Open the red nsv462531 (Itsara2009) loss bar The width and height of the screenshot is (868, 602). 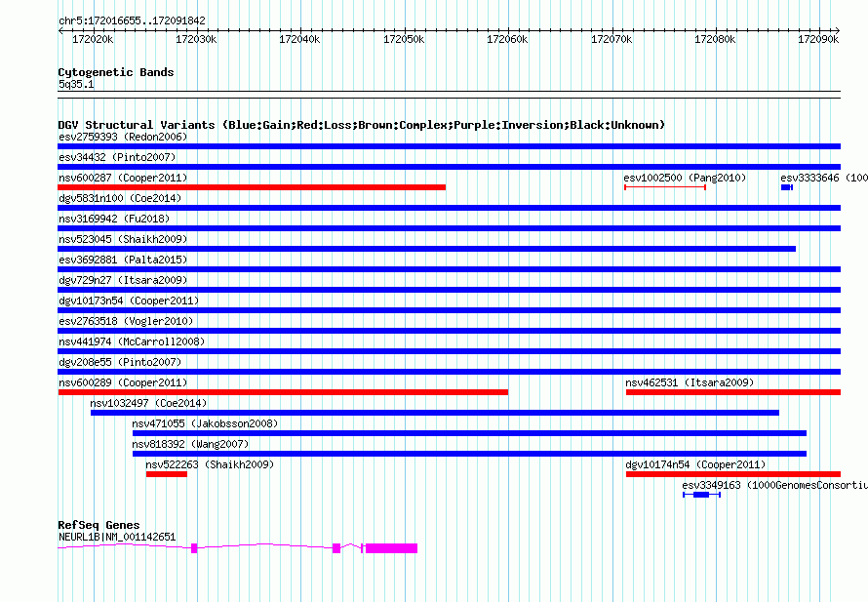[x=733, y=392]
